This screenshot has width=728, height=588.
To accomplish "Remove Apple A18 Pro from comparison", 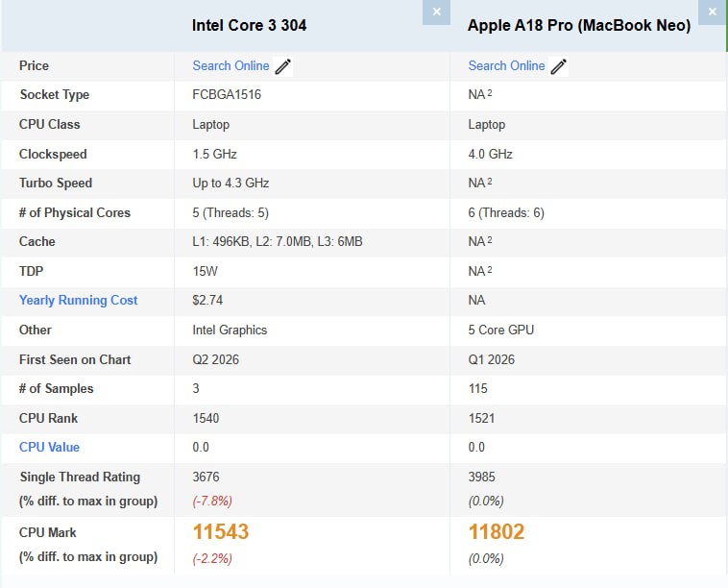I will [x=713, y=12].
